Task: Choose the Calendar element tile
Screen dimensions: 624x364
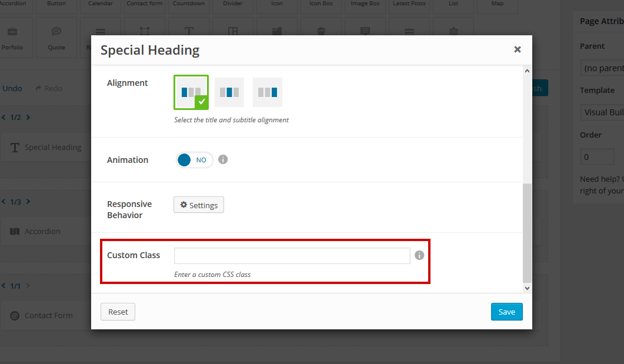Action: point(101,6)
